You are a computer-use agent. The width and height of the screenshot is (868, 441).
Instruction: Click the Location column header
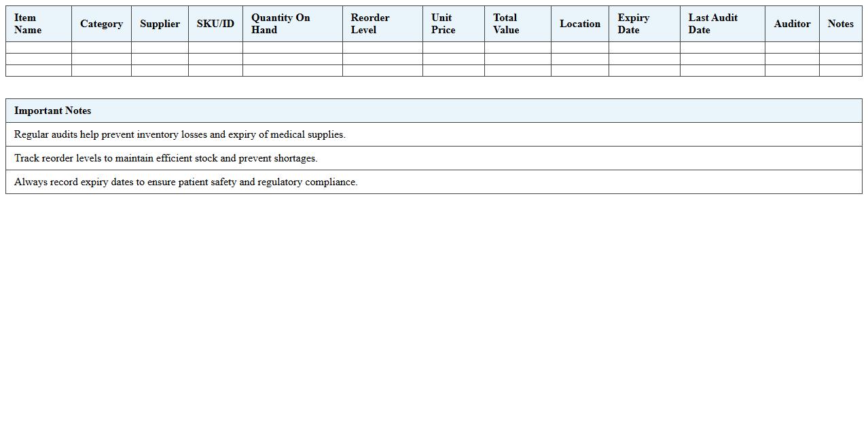(580, 24)
